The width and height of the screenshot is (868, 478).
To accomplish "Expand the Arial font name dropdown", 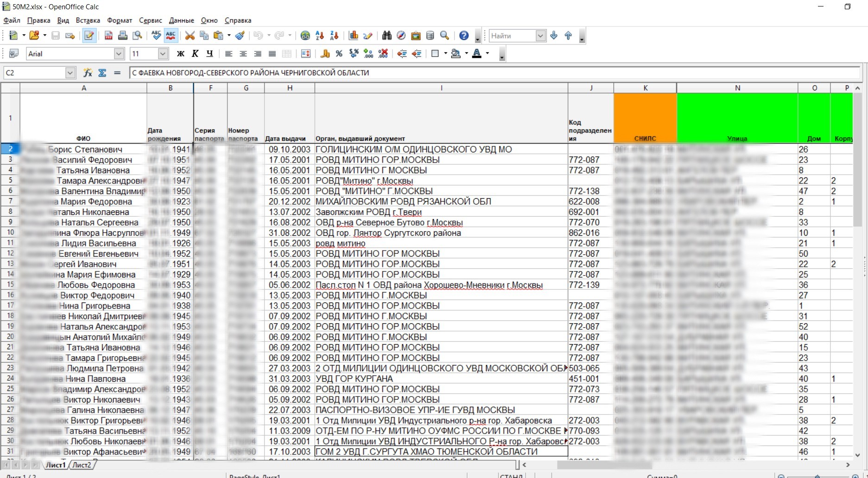I will 119,54.
